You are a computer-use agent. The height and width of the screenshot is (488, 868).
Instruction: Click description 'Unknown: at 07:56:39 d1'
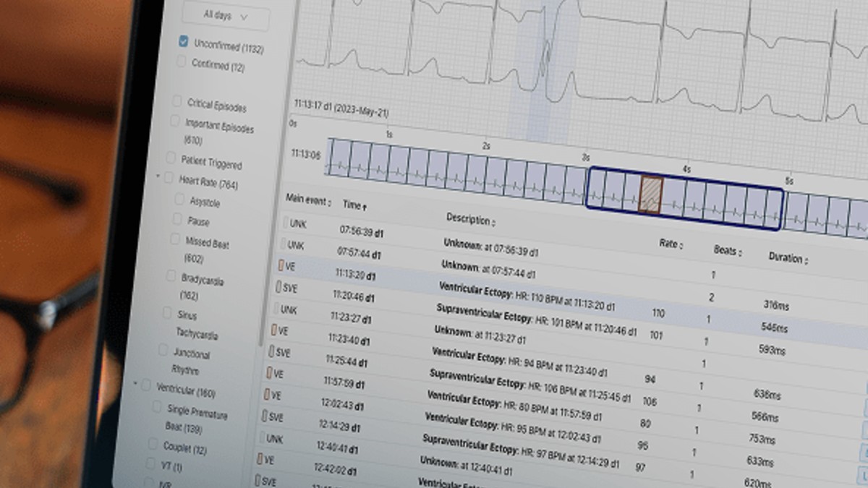click(x=490, y=248)
